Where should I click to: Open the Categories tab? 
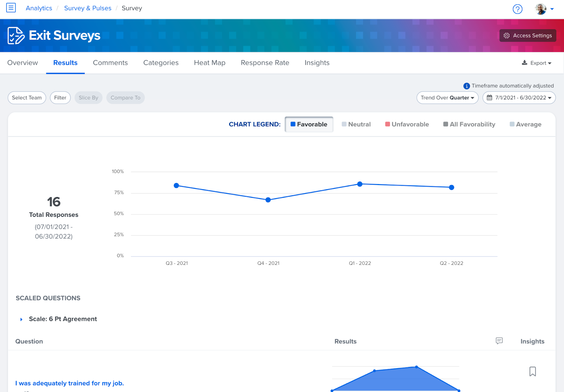161,63
